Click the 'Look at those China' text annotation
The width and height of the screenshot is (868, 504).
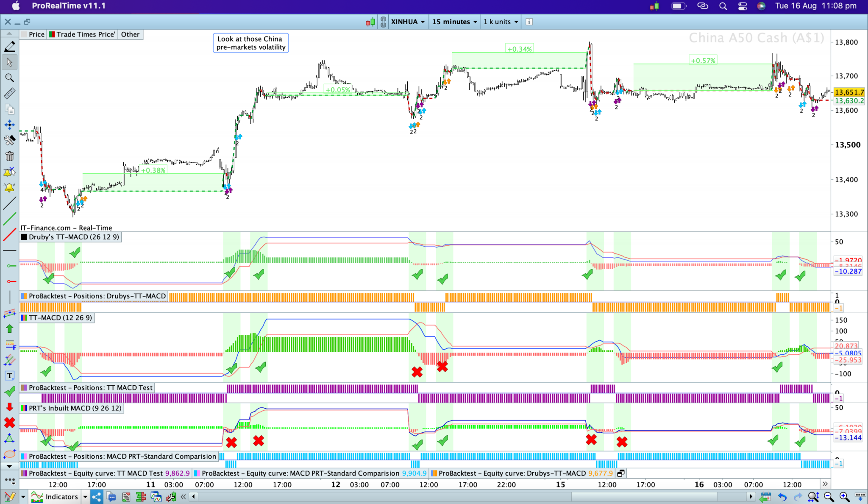click(x=251, y=43)
